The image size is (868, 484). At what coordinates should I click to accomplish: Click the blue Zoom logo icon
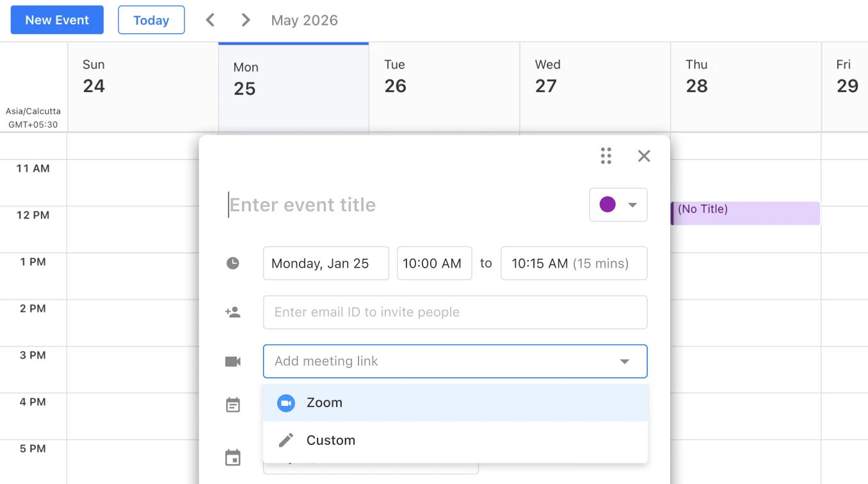pyautogui.click(x=286, y=403)
